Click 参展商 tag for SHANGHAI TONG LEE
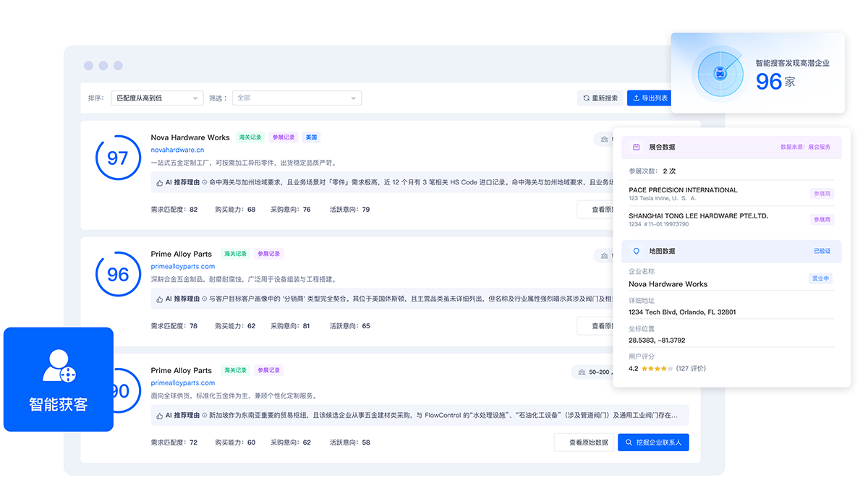The image size is (868, 496). click(822, 219)
